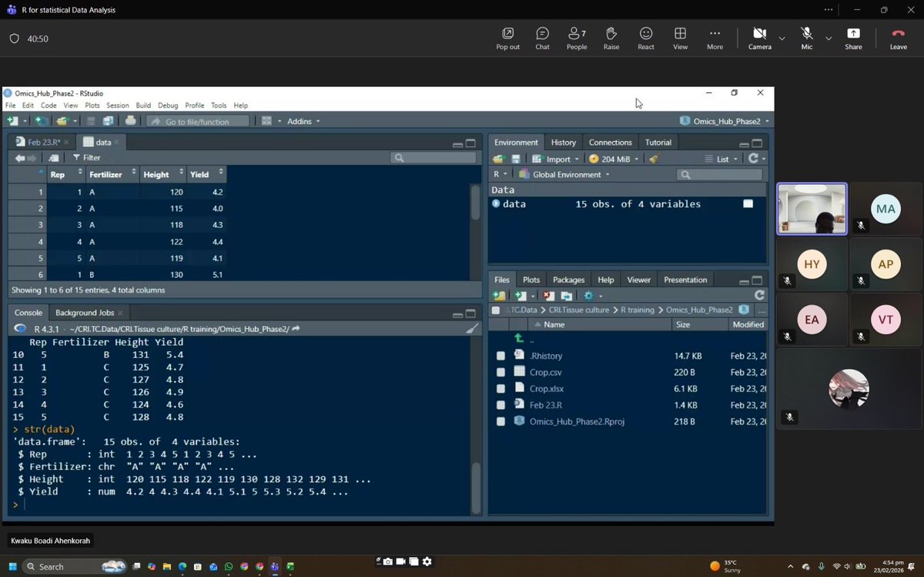Turn on the Camera in Teams

[x=759, y=39]
